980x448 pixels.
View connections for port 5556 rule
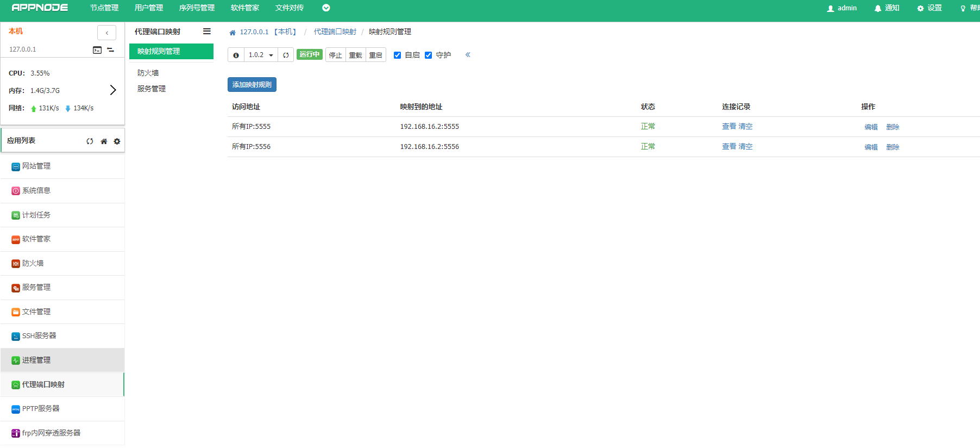[x=729, y=147]
